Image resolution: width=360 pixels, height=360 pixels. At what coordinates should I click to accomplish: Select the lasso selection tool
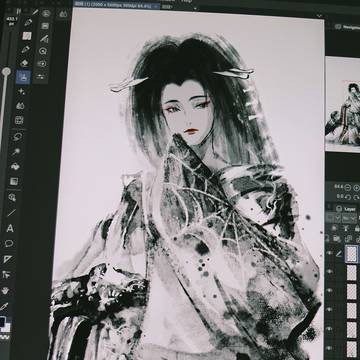click(x=18, y=136)
